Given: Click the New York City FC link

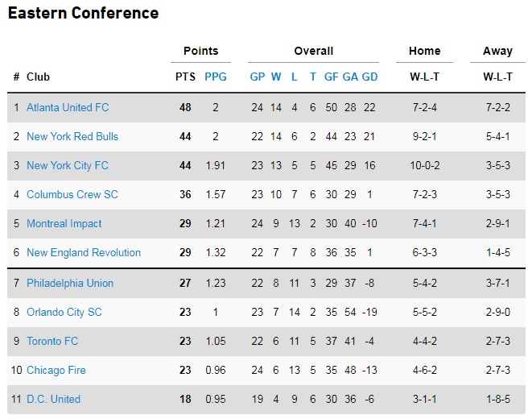Looking at the screenshot, I should coord(68,165).
